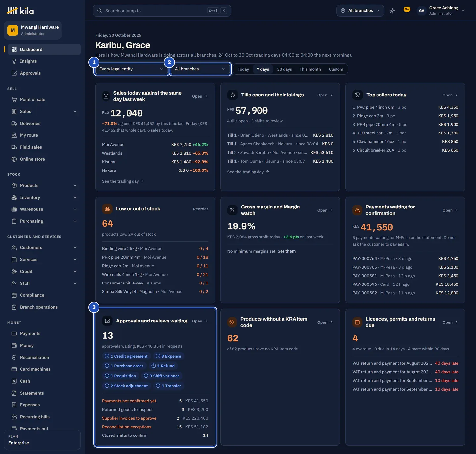Image resolution: width=476 pixels, height=454 pixels.
Task: Open the Point of sale cart icon
Action: coord(14,99)
